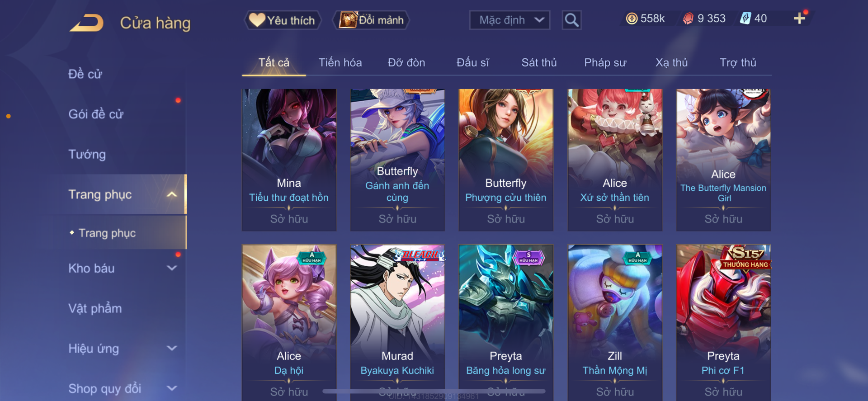Viewport: 868px width, 401px height.
Task: Open the search magnifier icon
Action: (x=571, y=20)
